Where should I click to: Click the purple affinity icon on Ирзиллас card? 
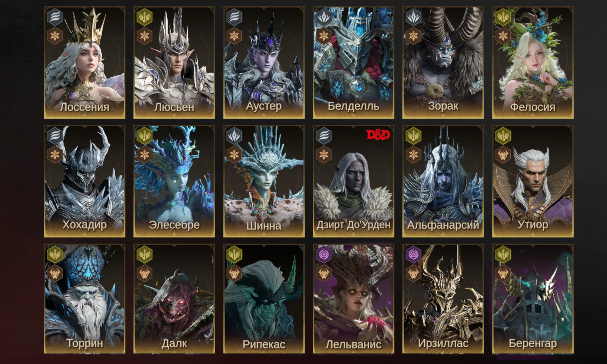(x=414, y=254)
